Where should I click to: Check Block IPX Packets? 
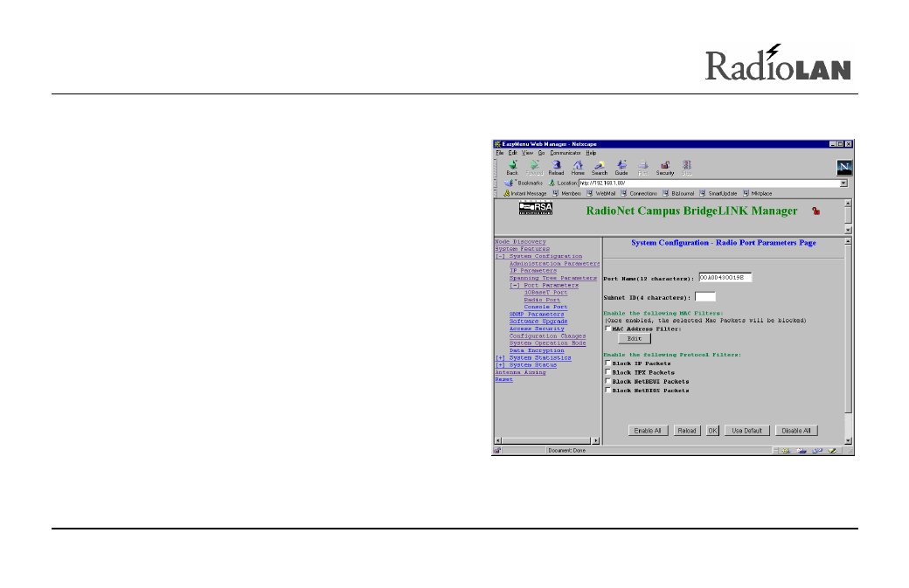(607, 372)
